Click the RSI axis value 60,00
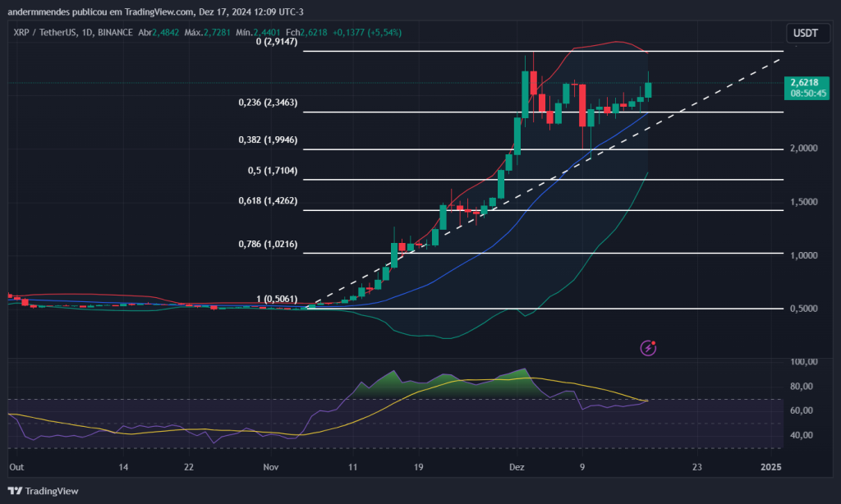The image size is (841, 504). (802, 410)
